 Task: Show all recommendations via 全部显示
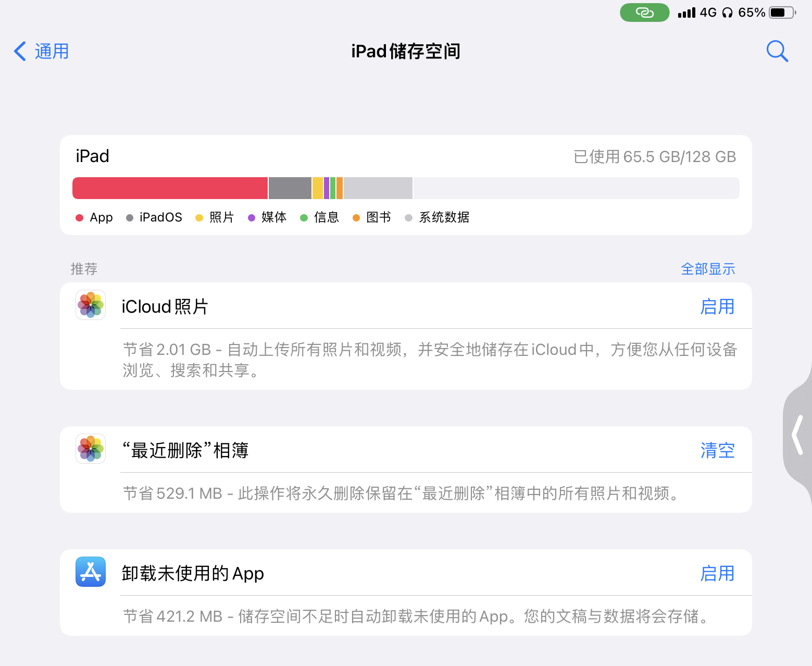[x=708, y=269]
